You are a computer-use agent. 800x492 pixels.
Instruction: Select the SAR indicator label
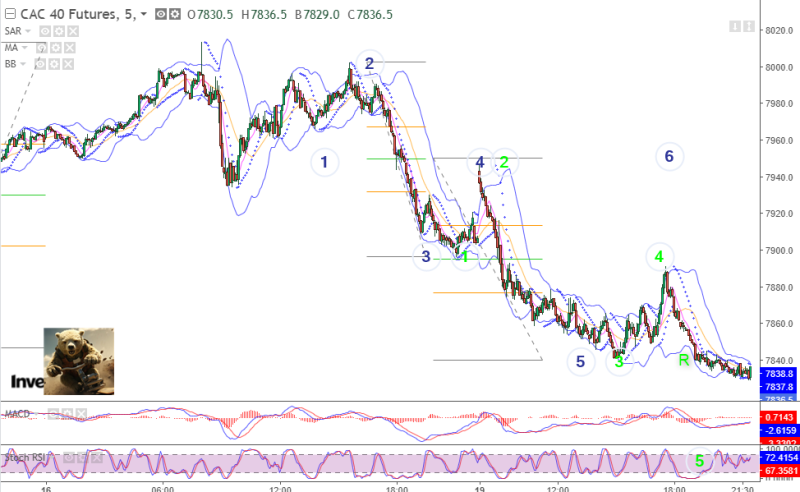(13, 31)
